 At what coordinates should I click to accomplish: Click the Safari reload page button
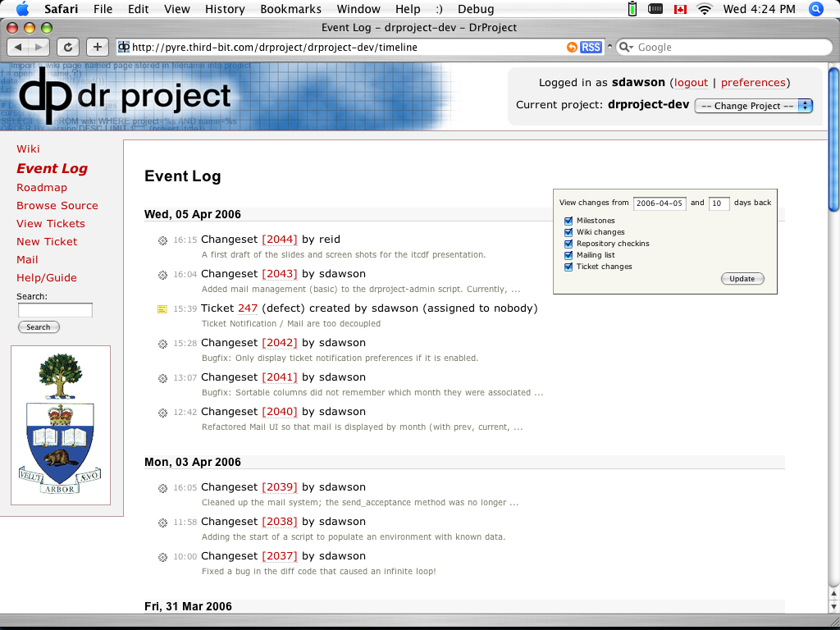pos(68,48)
